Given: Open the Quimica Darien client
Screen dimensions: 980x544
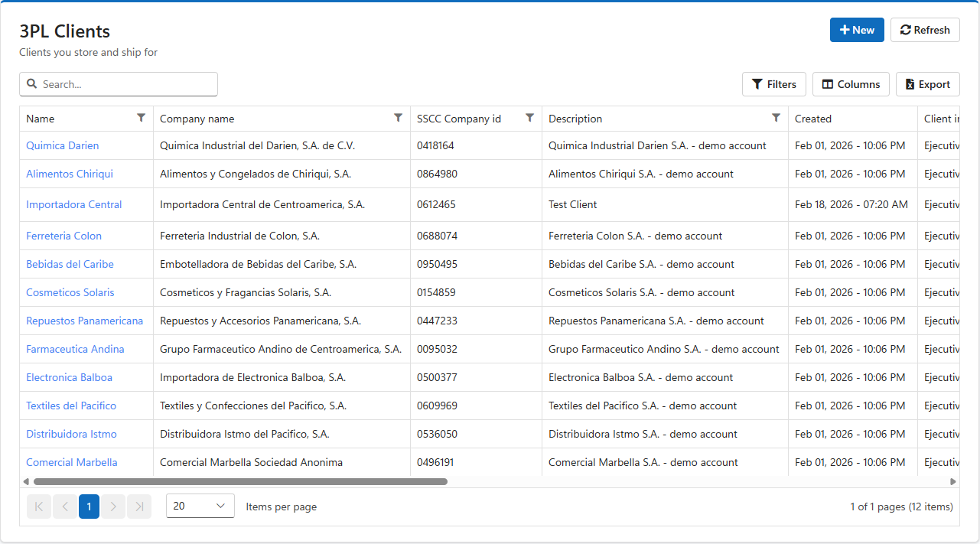Looking at the screenshot, I should point(62,145).
